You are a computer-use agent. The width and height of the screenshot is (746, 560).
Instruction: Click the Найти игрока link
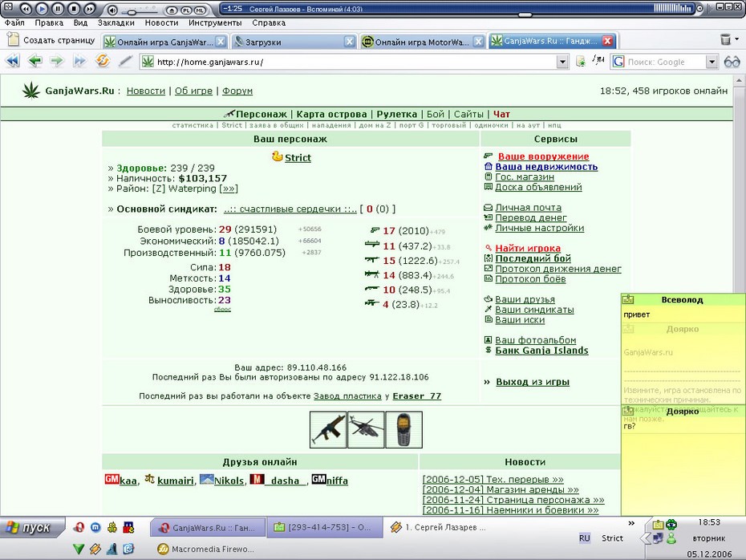click(528, 249)
